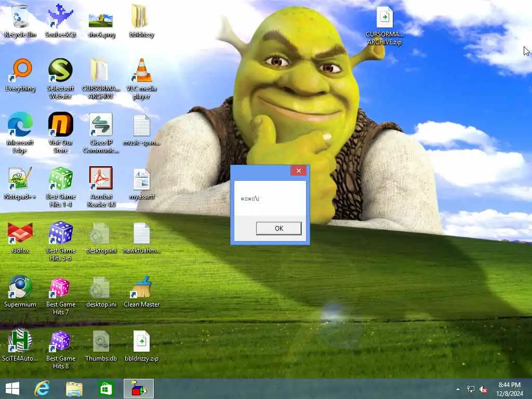Click OK in the message box

click(278, 229)
